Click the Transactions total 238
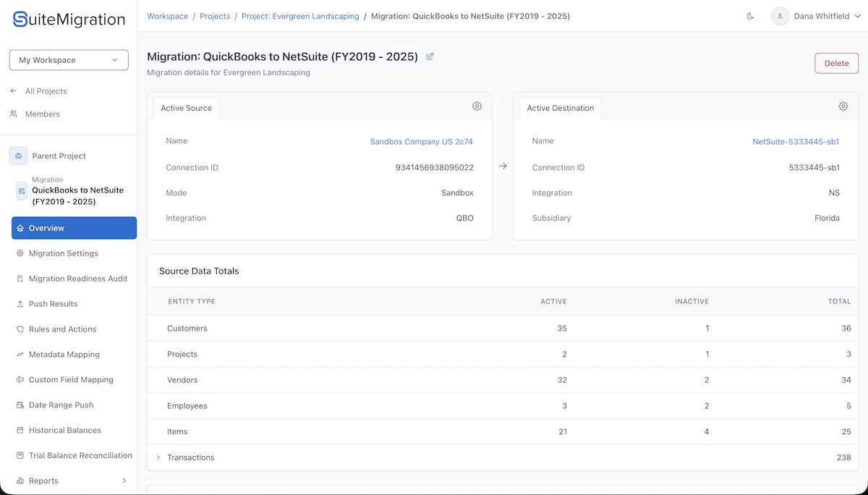Viewport: 868px width, 495px height. (x=843, y=457)
